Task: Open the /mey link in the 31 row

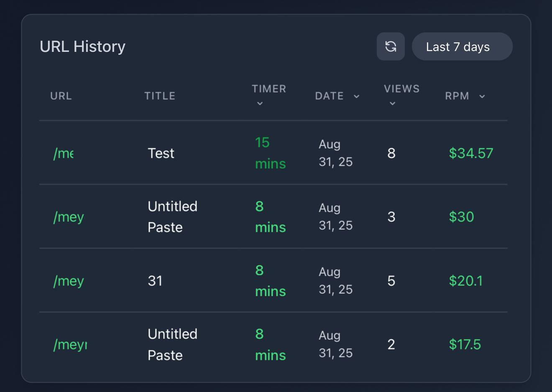Action: coord(69,281)
